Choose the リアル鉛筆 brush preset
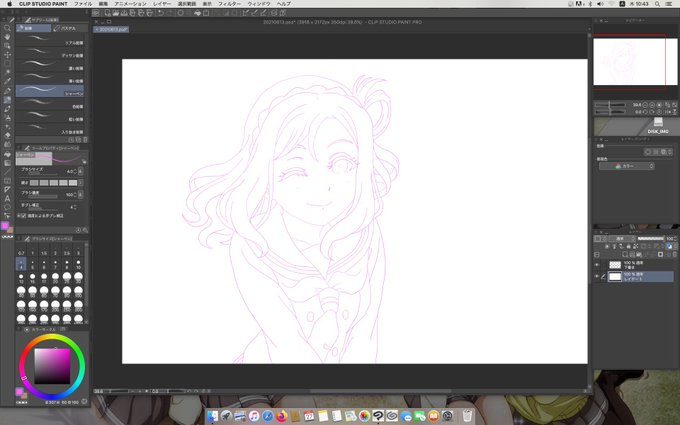This screenshot has width=680, height=425. coord(50,40)
